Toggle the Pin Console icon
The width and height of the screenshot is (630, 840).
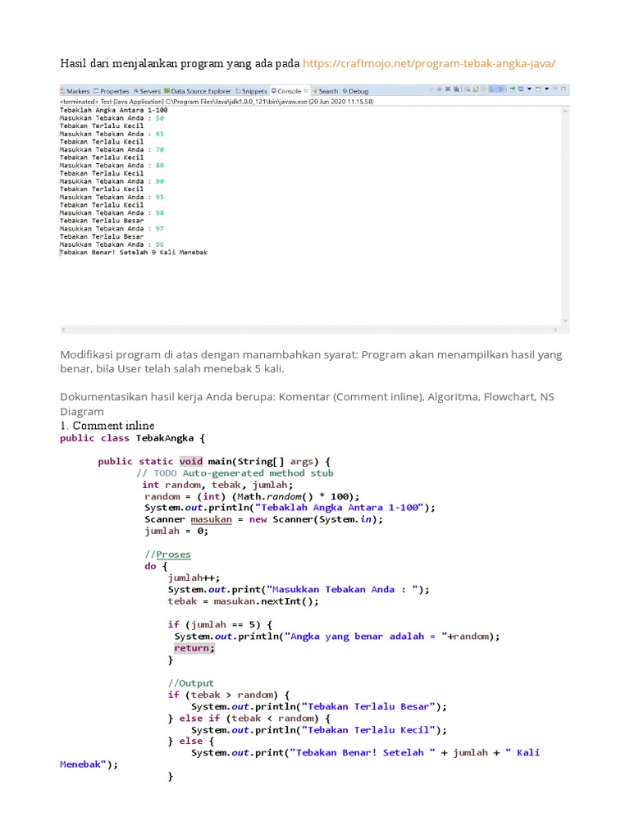[512, 89]
